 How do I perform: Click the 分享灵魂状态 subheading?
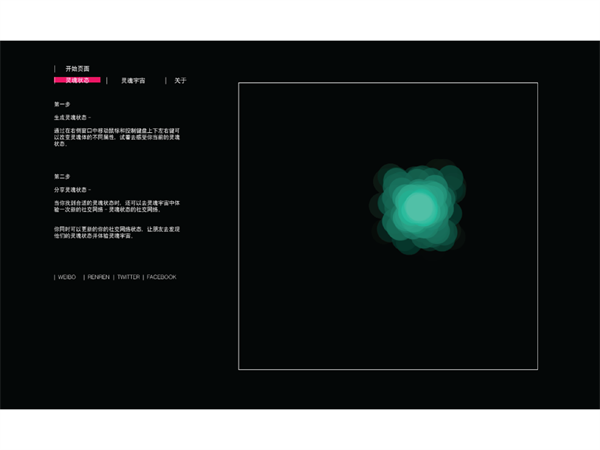coord(73,189)
